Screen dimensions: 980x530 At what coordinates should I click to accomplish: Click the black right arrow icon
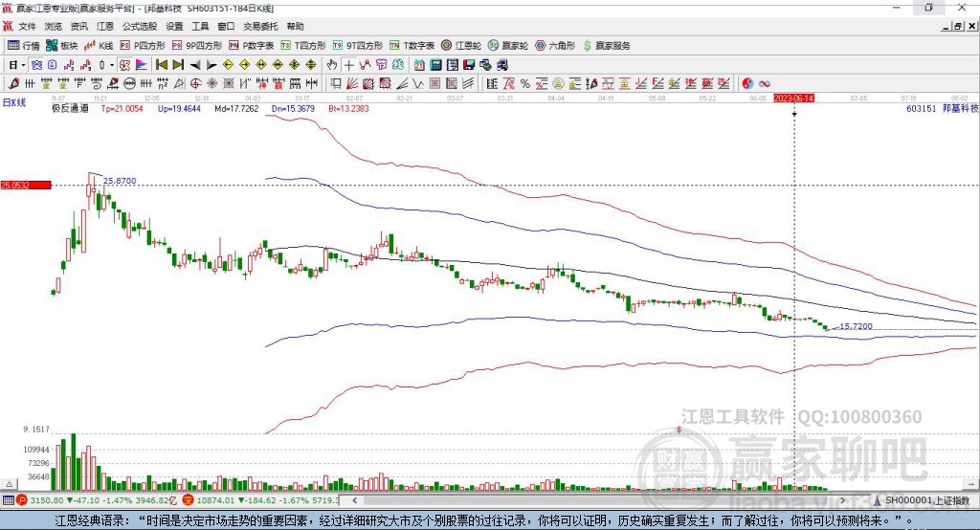212,65
